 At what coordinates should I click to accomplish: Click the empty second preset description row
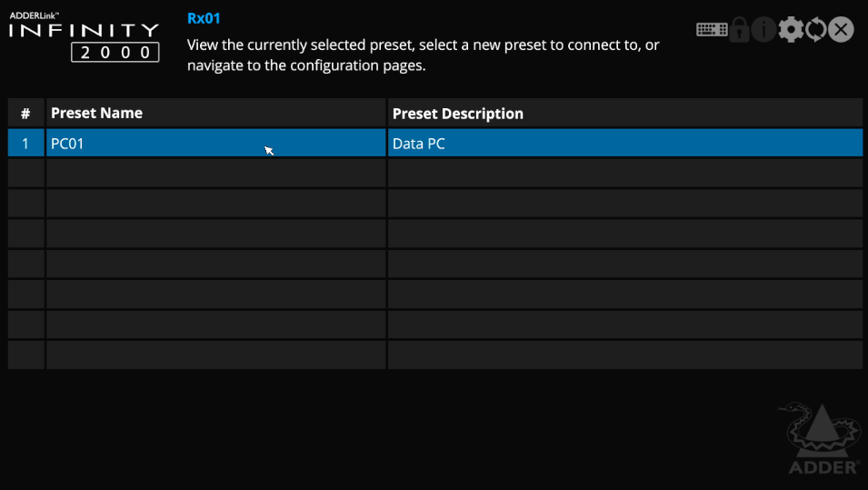coord(624,173)
